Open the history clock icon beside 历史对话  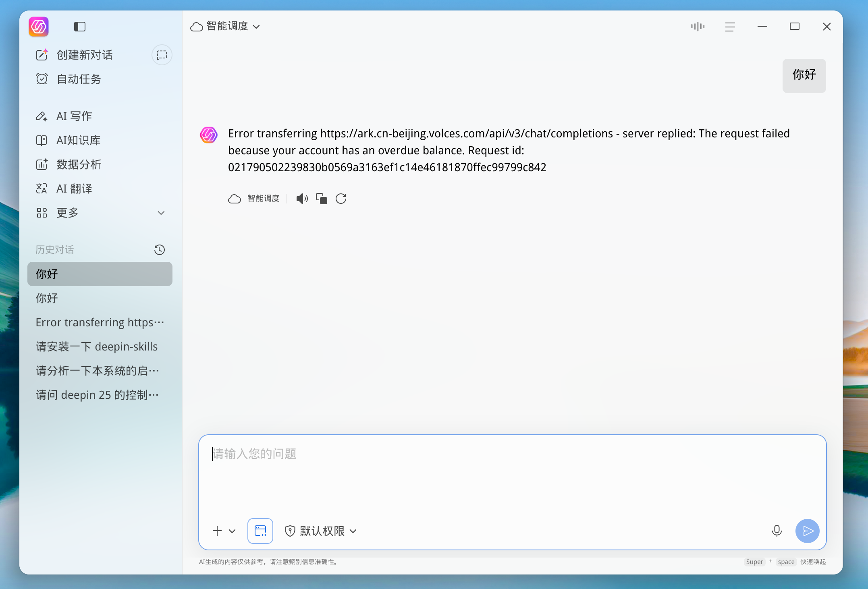coord(160,250)
